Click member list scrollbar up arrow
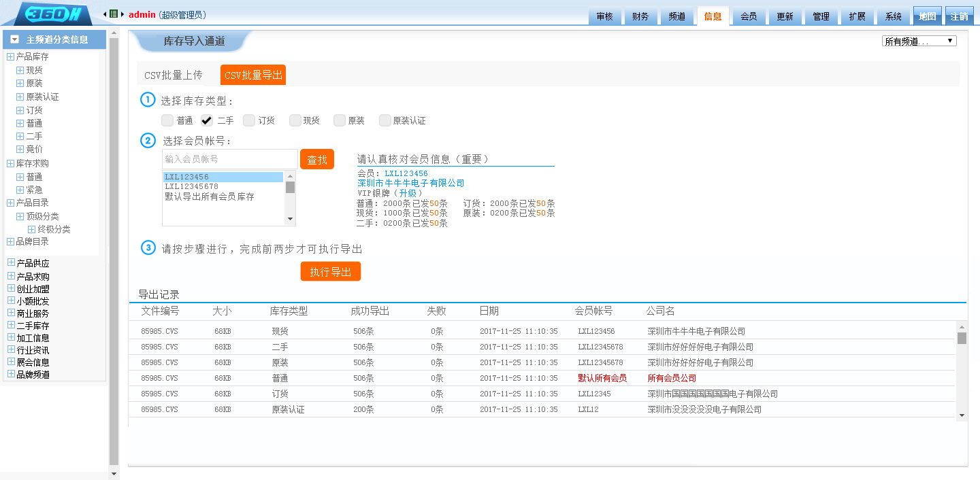 click(x=291, y=175)
